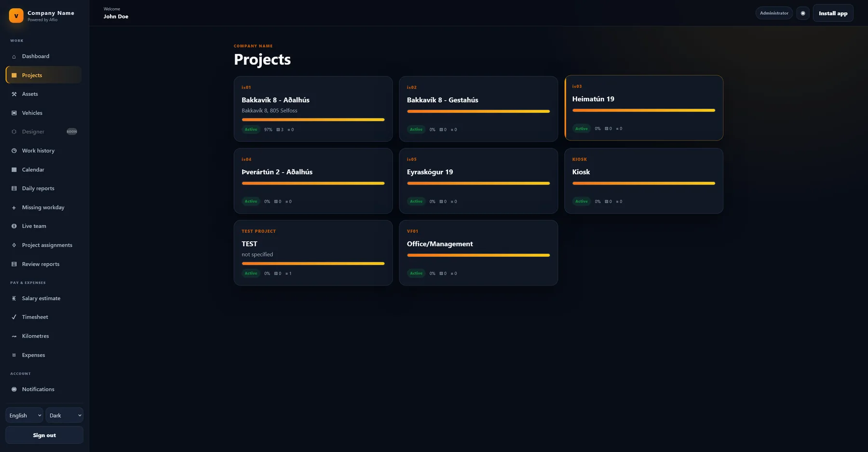868x452 pixels.
Task: Open the Kilometres page
Action: point(43,336)
